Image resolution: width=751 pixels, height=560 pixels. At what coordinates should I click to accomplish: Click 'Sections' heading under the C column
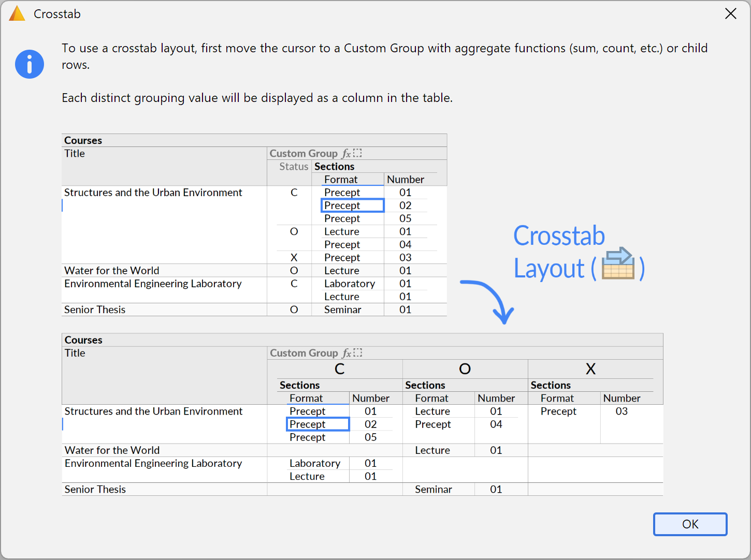click(x=300, y=385)
